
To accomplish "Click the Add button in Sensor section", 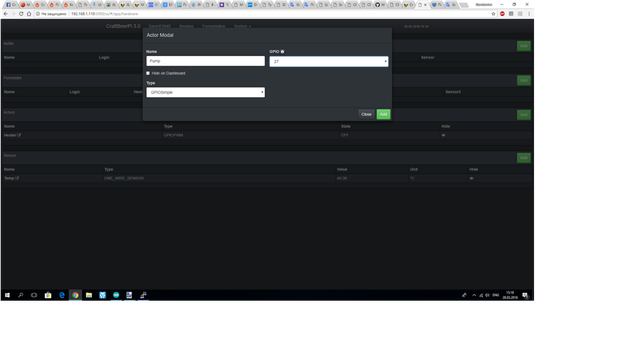I will point(524,158).
